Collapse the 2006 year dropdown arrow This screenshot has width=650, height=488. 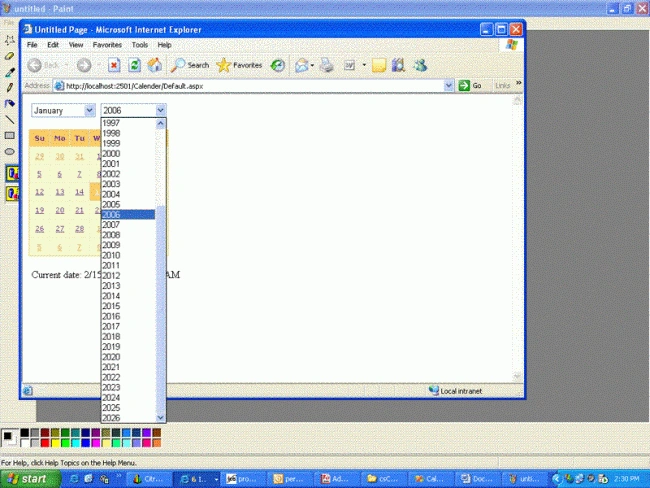pos(160,110)
